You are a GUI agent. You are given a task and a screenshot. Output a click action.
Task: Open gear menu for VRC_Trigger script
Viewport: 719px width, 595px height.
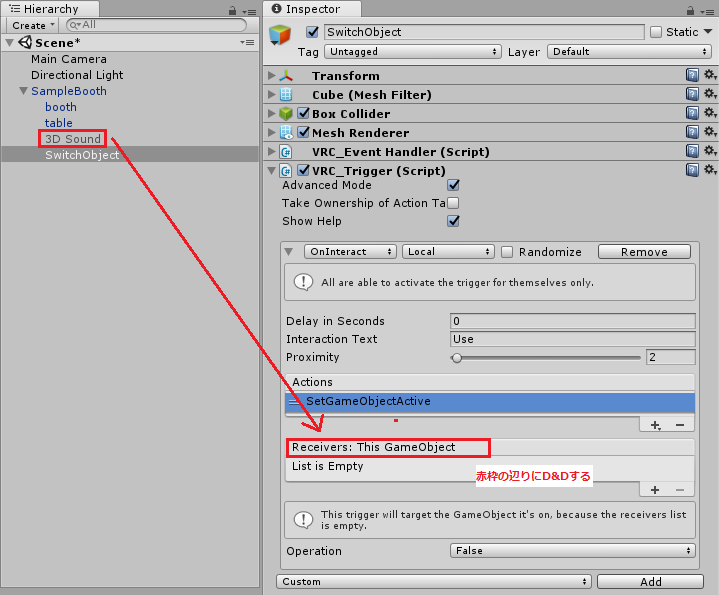tap(710, 171)
